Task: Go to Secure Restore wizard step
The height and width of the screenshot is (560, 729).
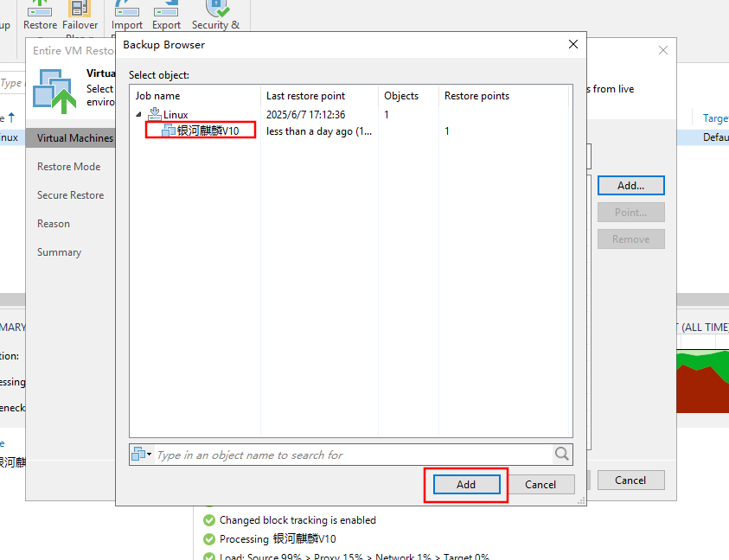Action: tap(71, 195)
